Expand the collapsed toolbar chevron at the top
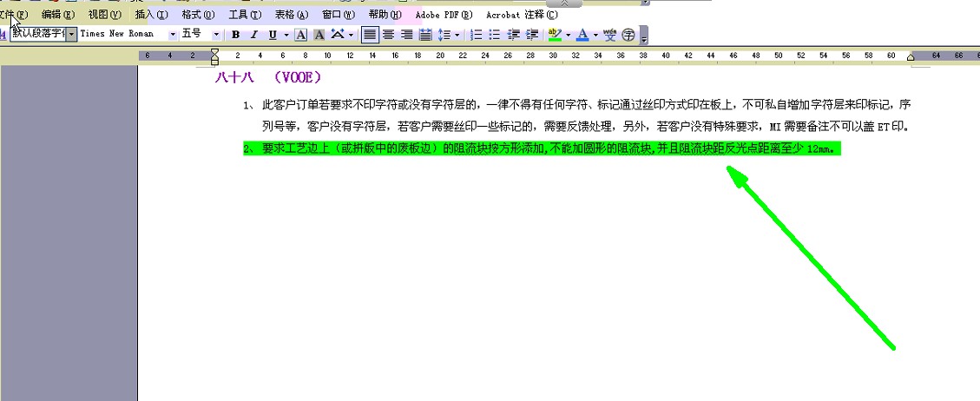Screen dimensions: 980x401 pyautogui.click(x=563, y=3)
